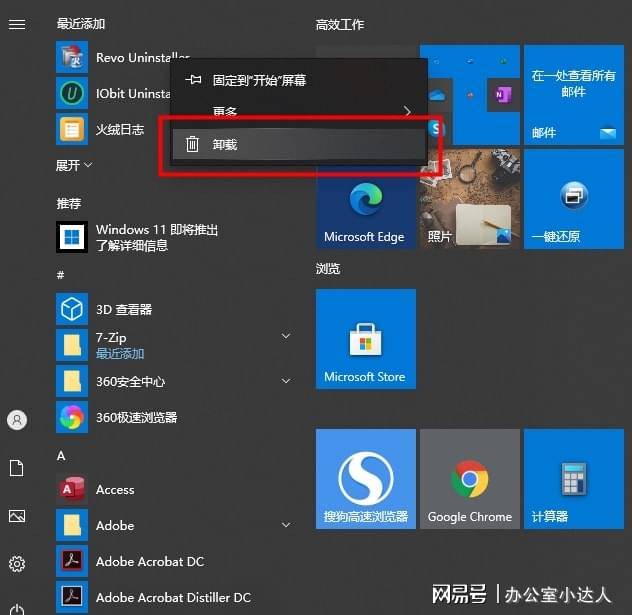The height and width of the screenshot is (615, 632).
Task: Launch the Google Chrome tile
Action: 470,479
